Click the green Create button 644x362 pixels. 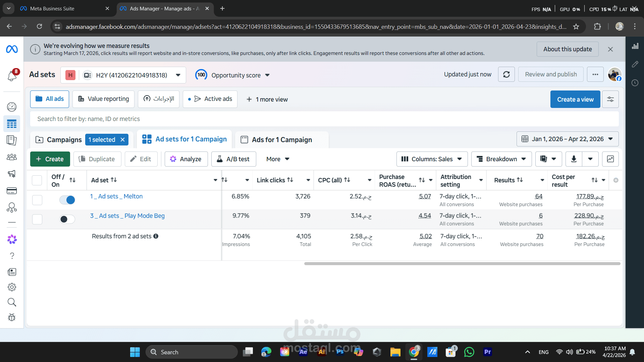pyautogui.click(x=50, y=159)
